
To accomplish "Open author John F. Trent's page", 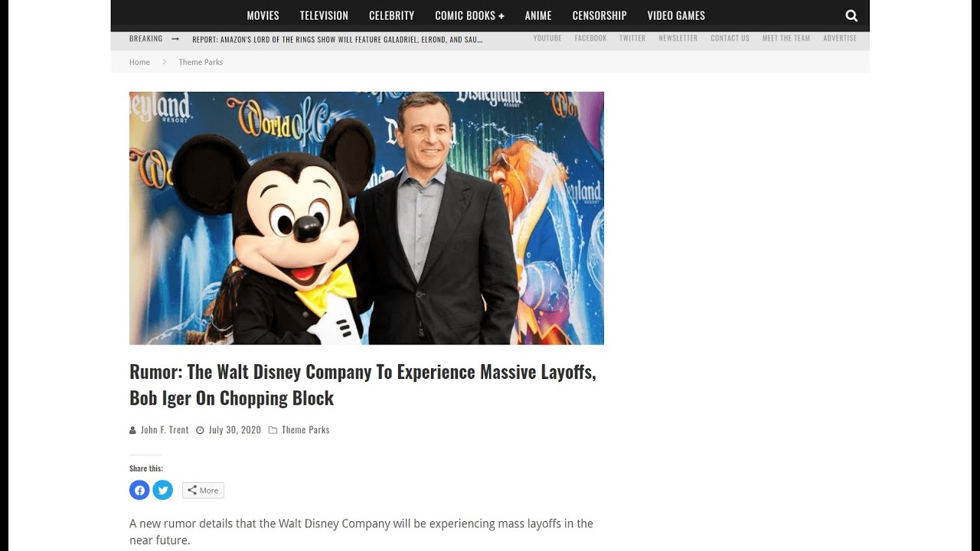I will click(x=165, y=430).
